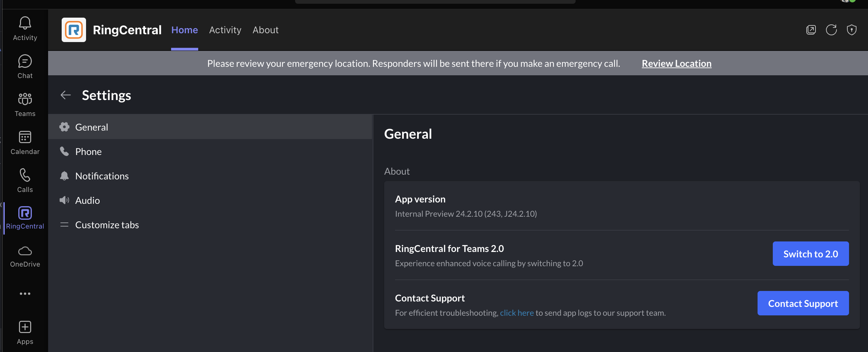Go to Teams in the sidebar
The height and width of the screenshot is (352, 868).
(25, 104)
